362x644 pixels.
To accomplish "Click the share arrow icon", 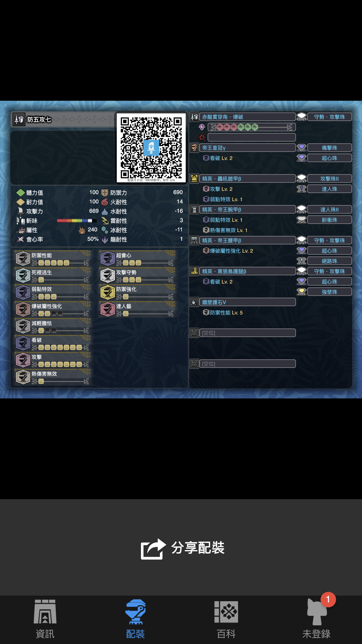I will pos(153,549).
